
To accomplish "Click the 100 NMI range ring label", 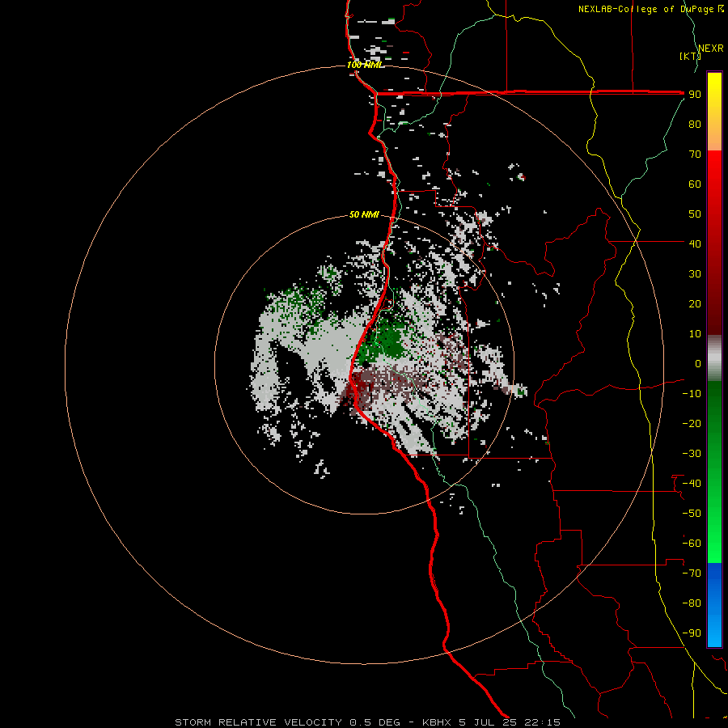I will 365,65.
